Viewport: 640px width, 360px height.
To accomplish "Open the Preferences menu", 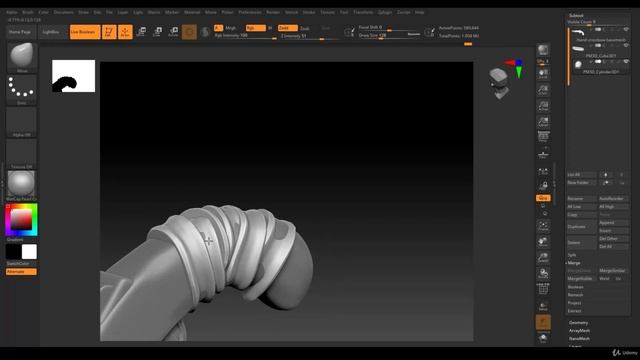I will (x=250, y=12).
